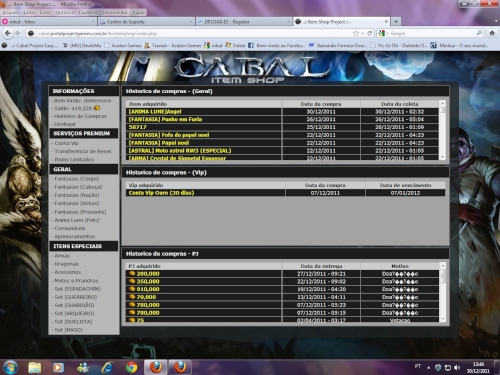Open Histórico de Compras link
This screenshot has height=375, width=500.
click(x=80, y=116)
